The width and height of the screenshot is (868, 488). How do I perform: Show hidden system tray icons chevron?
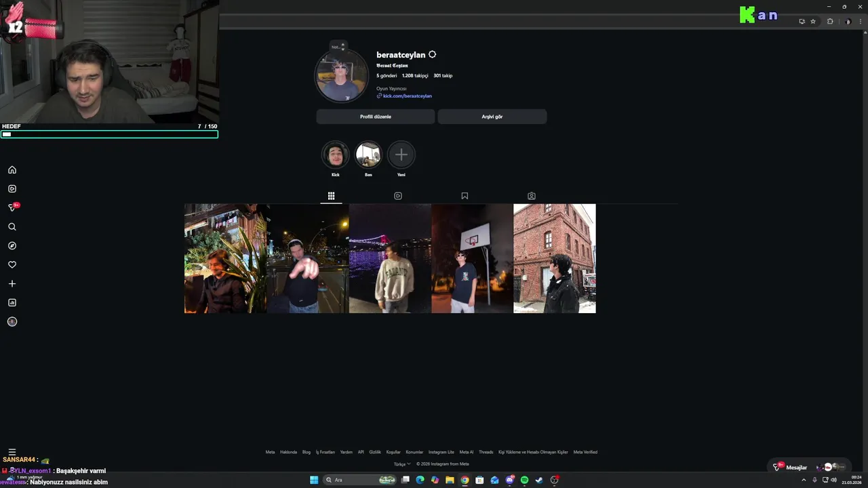pyautogui.click(x=804, y=480)
